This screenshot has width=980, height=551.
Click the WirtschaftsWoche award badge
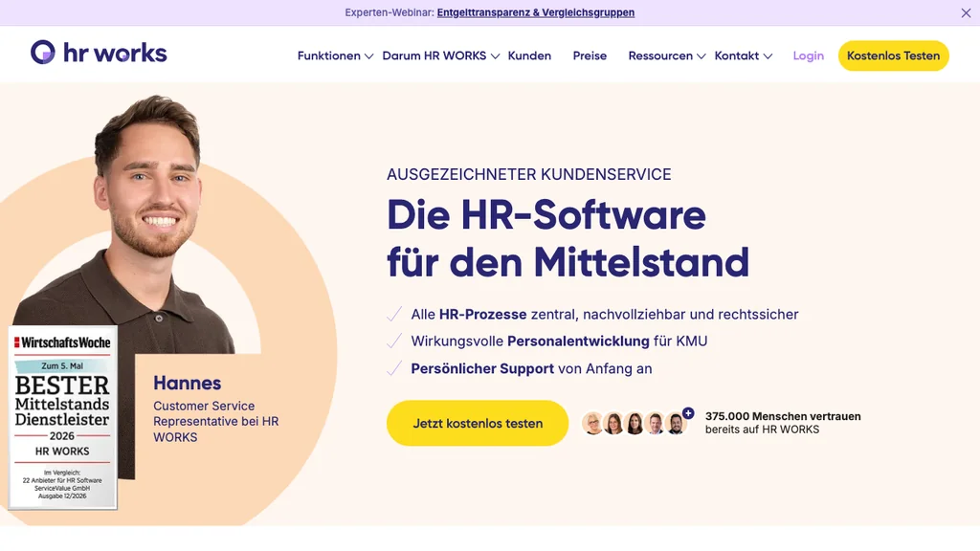coord(62,417)
